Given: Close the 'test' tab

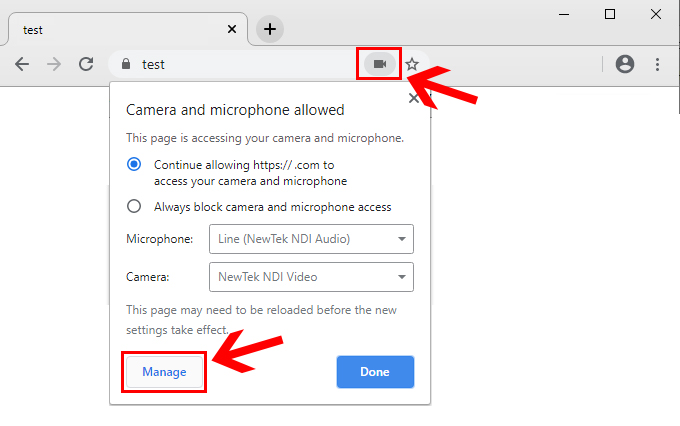Looking at the screenshot, I should click(232, 30).
